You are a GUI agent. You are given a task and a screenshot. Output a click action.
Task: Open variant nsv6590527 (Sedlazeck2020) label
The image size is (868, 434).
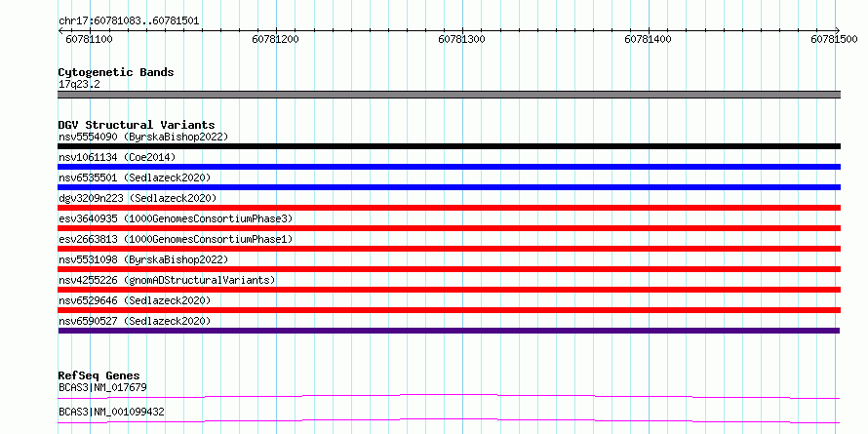click(x=135, y=321)
